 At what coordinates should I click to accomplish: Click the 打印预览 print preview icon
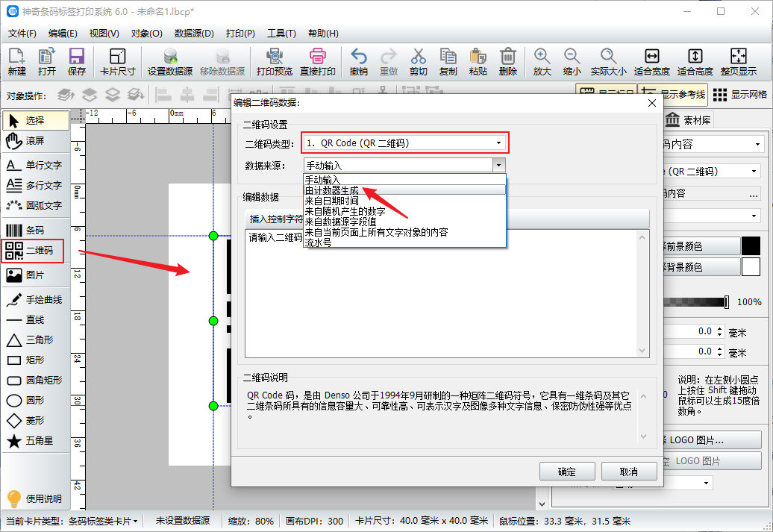click(x=274, y=61)
